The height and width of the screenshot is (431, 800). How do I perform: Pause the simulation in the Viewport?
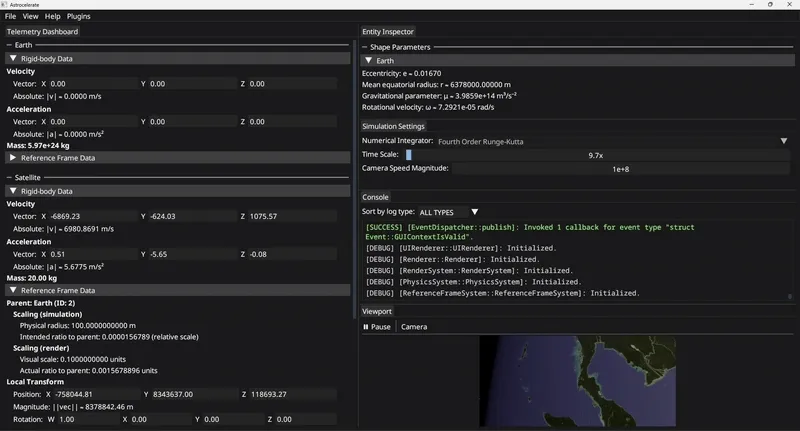click(377, 327)
